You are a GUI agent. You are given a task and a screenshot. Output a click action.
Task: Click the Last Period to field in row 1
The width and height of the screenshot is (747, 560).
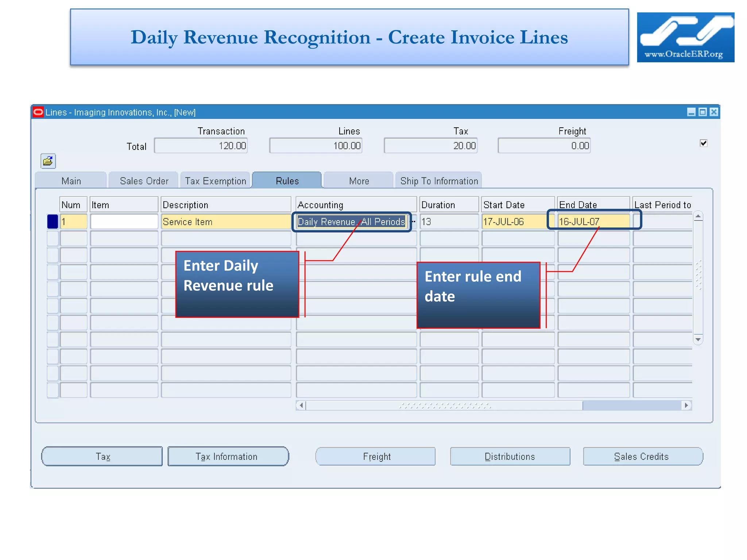coord(663,222)
